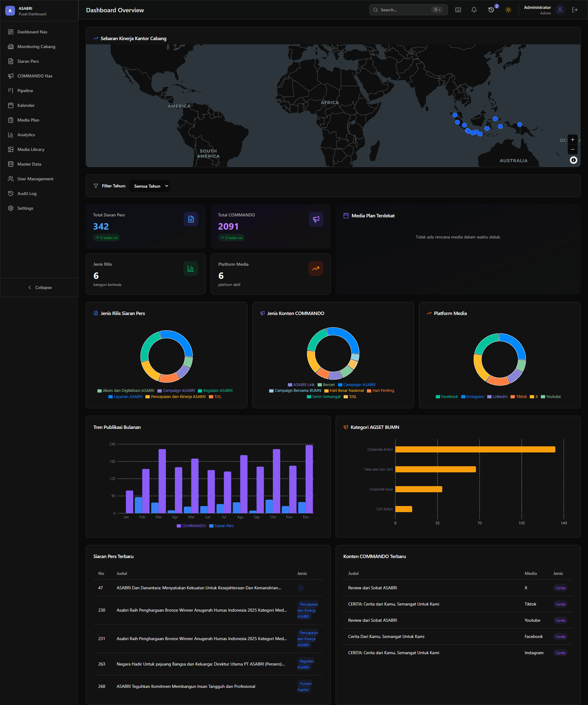Screen dimensions: 588x705
Task: Open press release number 47 row
Action: [x=208, y=588]
